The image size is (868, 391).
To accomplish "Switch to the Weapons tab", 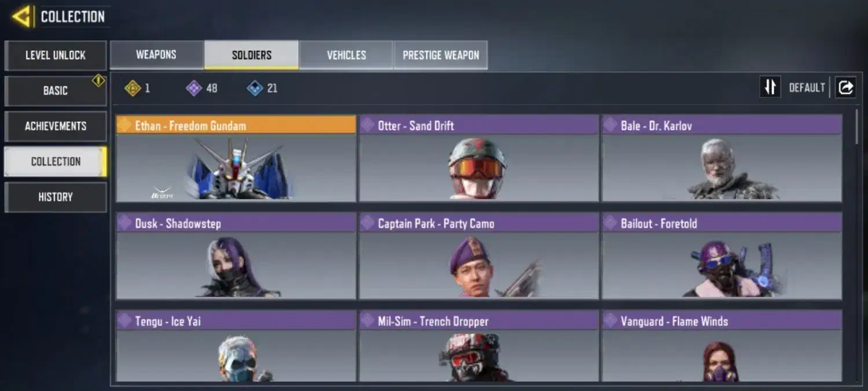I will click(156, 55).
